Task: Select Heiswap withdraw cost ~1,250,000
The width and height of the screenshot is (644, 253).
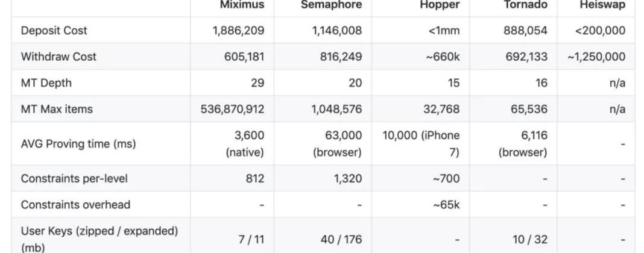Action: 596,57
